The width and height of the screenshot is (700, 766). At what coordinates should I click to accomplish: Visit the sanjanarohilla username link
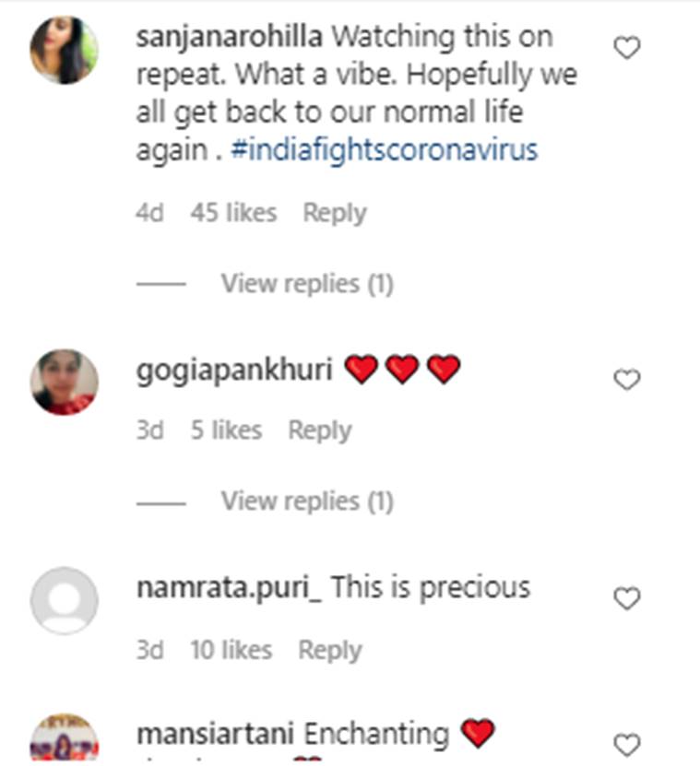229,38
